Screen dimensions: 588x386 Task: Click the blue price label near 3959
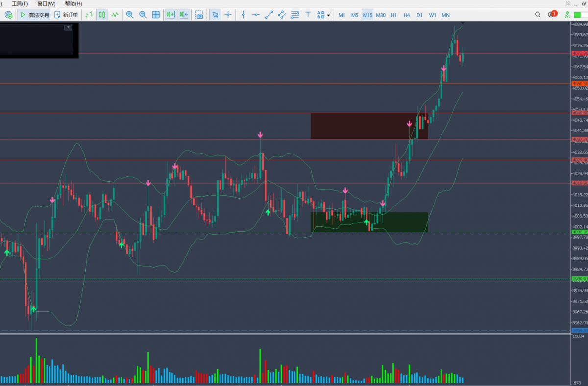580,330
